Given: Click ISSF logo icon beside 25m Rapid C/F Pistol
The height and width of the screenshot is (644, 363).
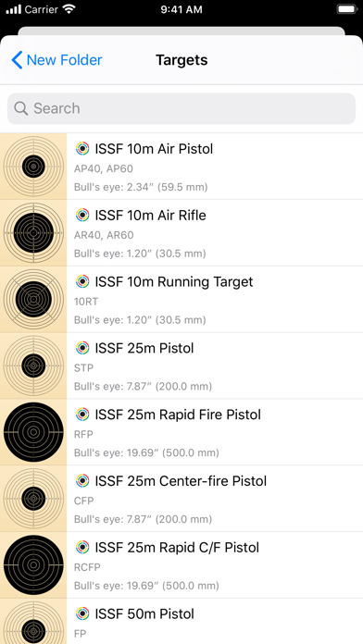Looking at the screenshot, I should 82,548.
